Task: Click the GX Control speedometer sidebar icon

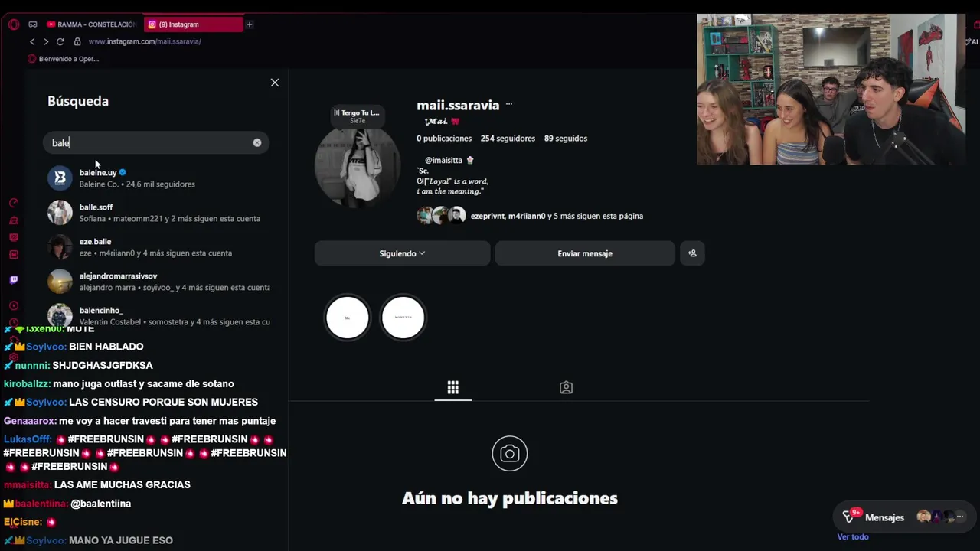Action: [14, 203]
